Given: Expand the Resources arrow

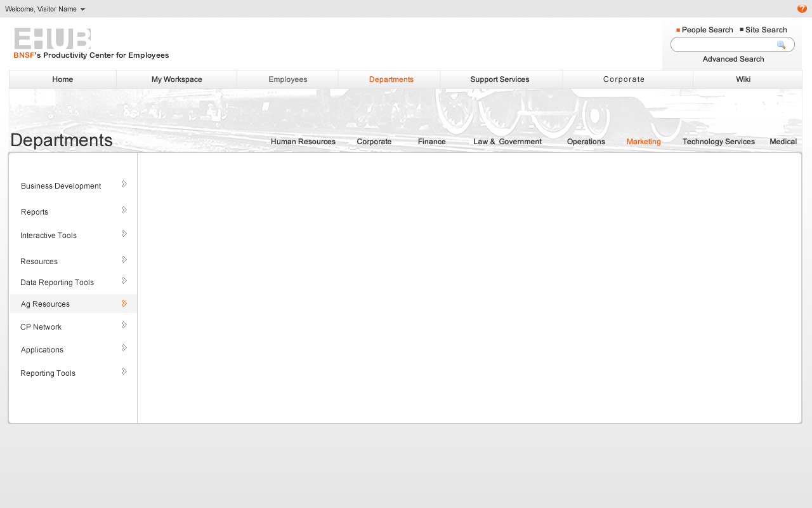Looking at the screenshot, I should coord(124,260).
